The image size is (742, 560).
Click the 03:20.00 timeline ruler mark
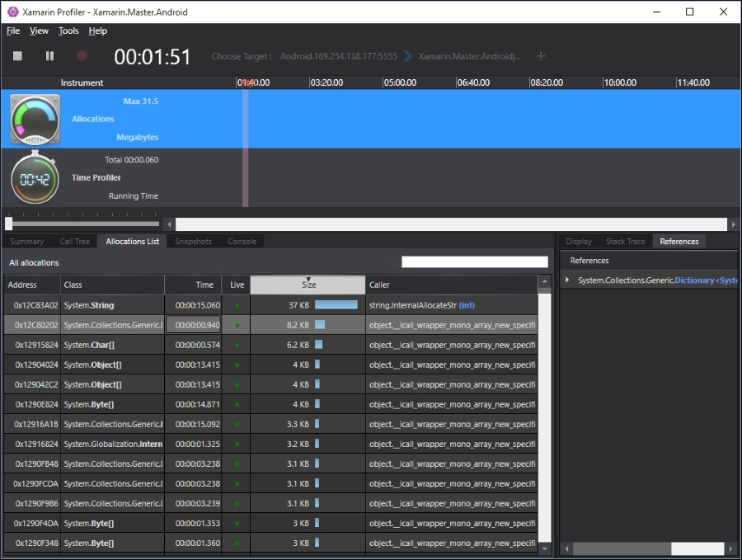tap(326, 82)
